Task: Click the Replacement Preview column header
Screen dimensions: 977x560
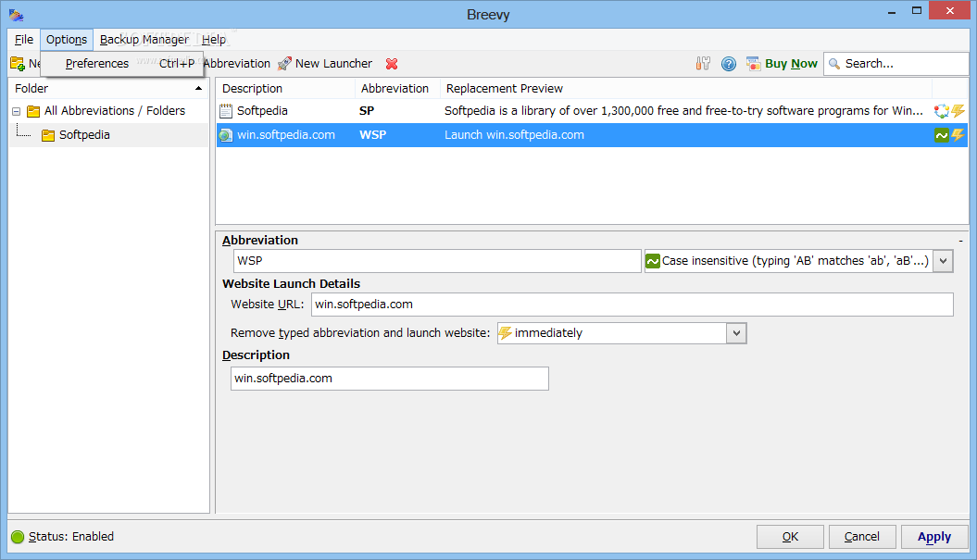Action: point(685,89)
